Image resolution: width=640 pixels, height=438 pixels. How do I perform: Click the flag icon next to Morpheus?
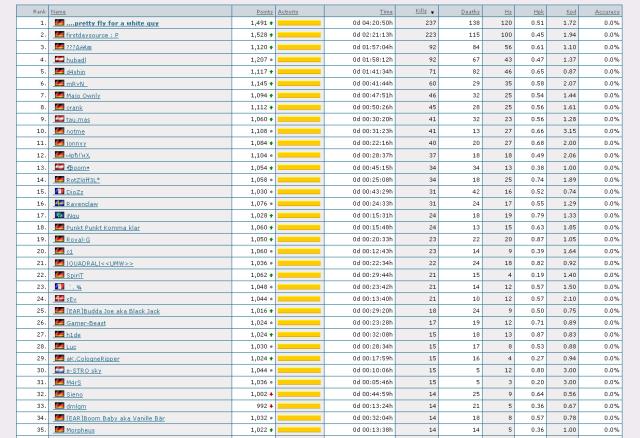(59, 429)
